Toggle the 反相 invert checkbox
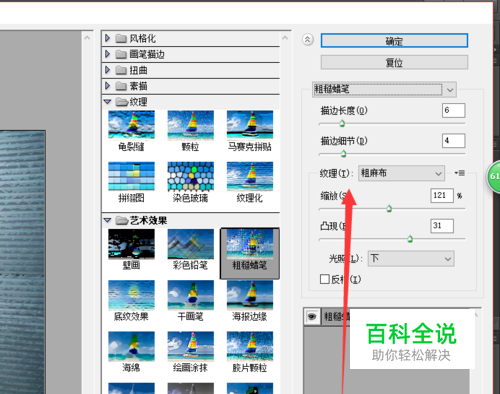Screen dimensions: 500x394 [325, 279]
